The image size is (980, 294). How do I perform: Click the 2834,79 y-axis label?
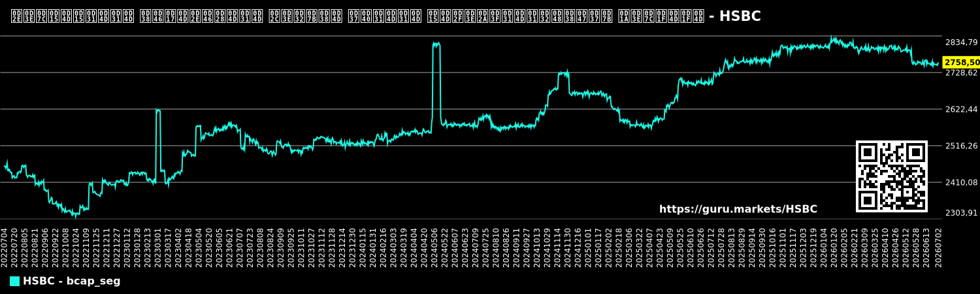[961, 42]
